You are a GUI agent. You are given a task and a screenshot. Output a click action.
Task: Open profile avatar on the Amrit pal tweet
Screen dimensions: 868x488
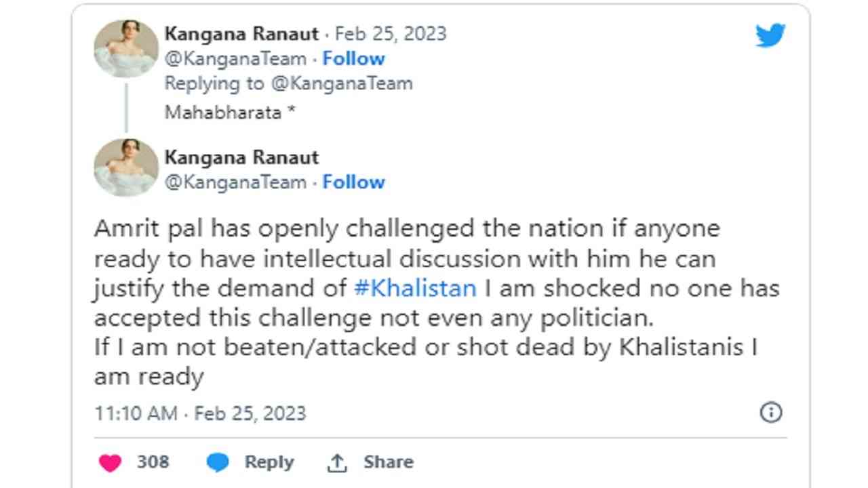(126, 167)
